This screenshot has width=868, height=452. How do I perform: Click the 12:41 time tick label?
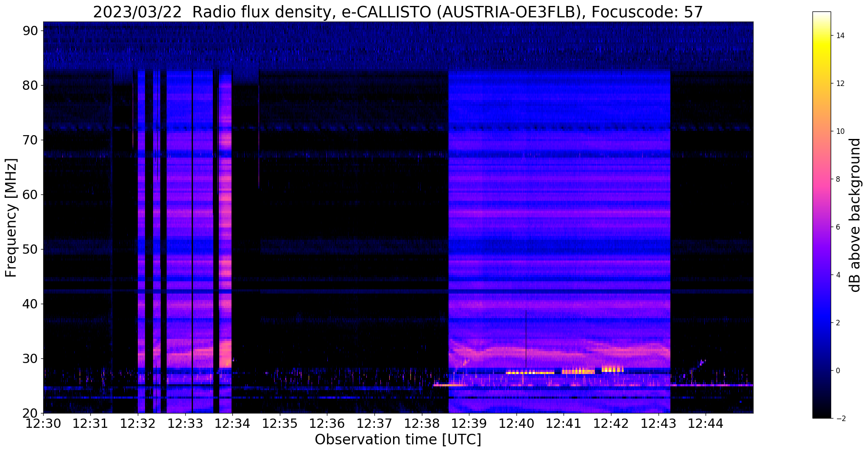(x=564, y=423)
